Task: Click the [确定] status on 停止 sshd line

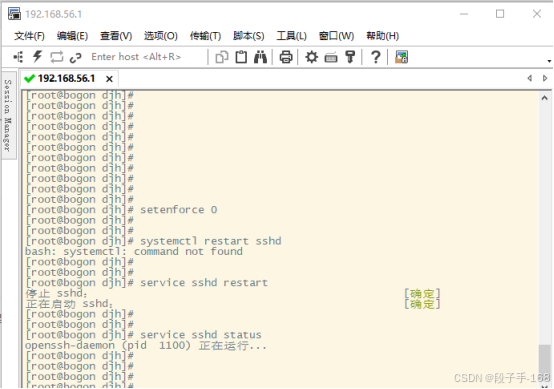Action: [422, 293]
